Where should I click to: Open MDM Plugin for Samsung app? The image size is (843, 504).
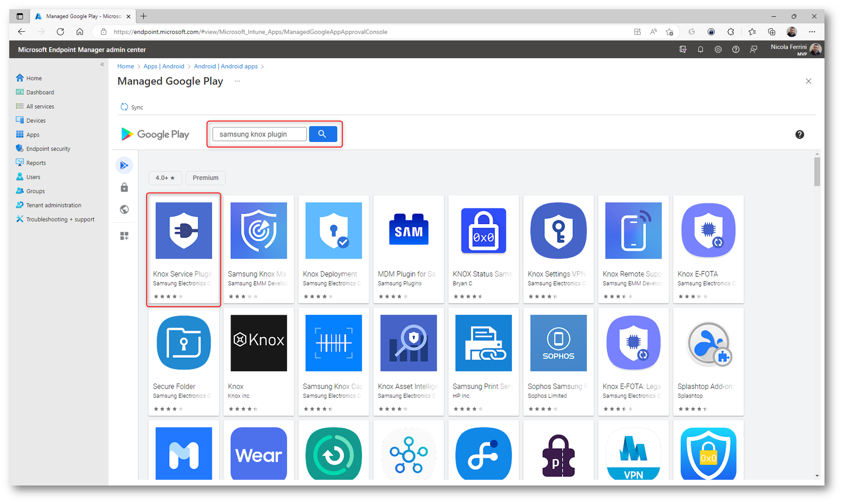(409, 249)
